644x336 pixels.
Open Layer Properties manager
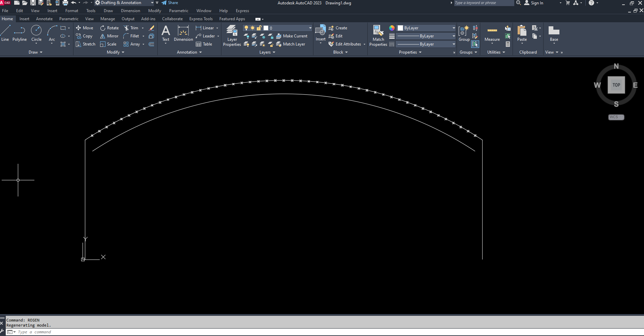click(x=232, y=35)
